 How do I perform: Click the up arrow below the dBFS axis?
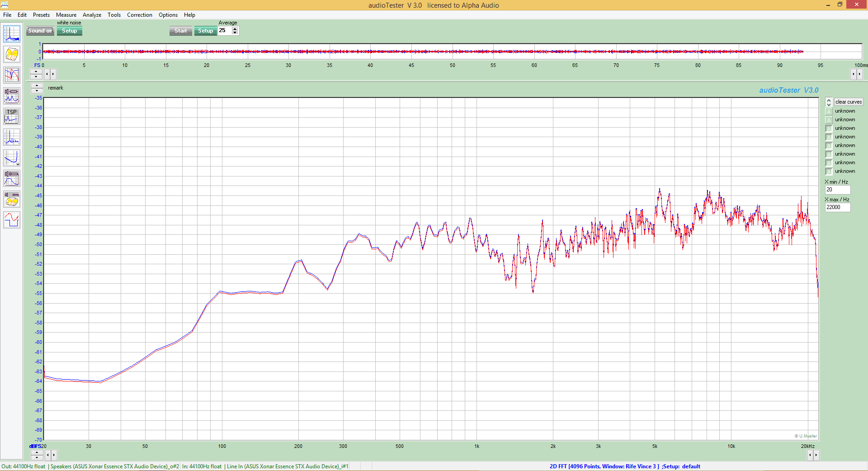pyautogui.click(x=37, y=452)
